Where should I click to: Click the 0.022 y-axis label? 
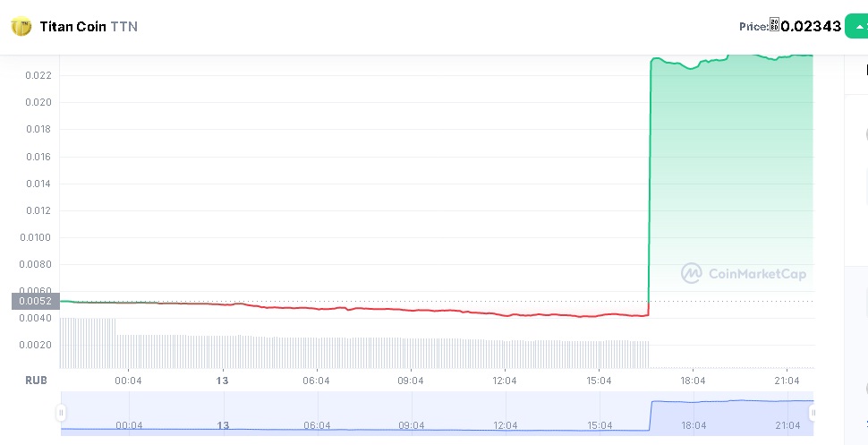click(38, 75)
